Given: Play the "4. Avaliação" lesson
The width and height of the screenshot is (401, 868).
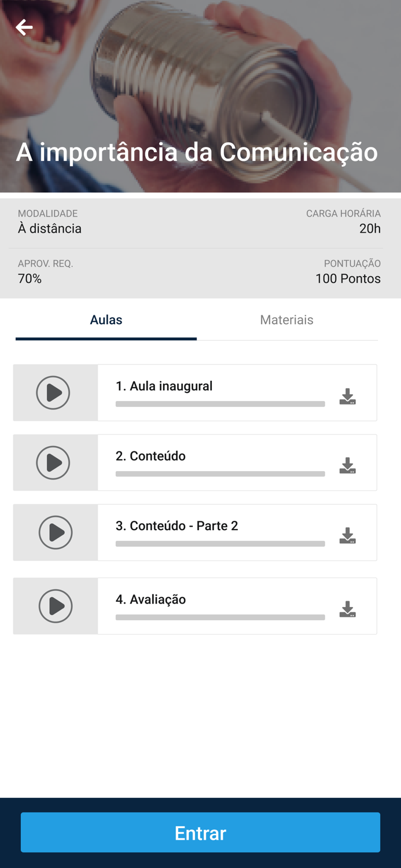Looking at the screenshot, I should [x=55, y=606].
